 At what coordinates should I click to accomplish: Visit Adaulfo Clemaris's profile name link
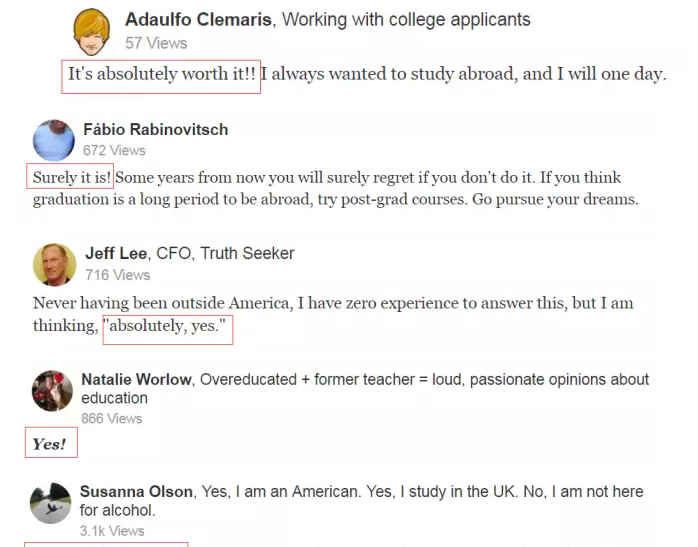click(198, 20)
